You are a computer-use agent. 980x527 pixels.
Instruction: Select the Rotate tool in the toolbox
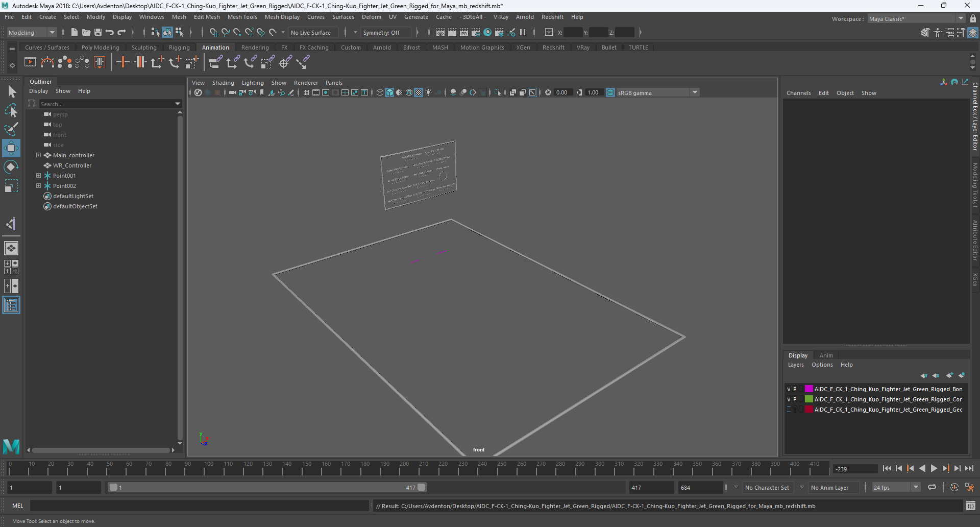(11, 167)
